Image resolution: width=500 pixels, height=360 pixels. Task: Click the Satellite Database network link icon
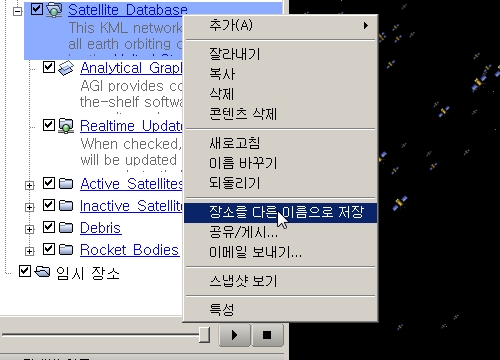click(54, 10)
